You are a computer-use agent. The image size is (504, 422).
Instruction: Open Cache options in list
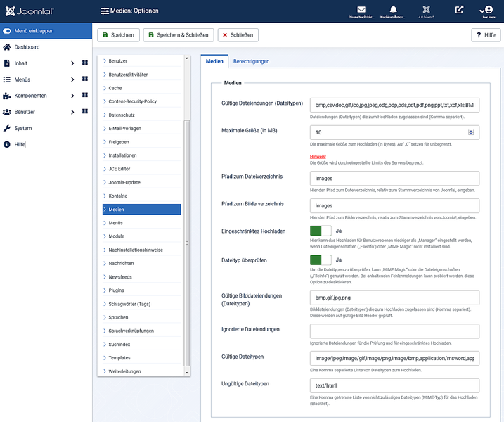142,88
